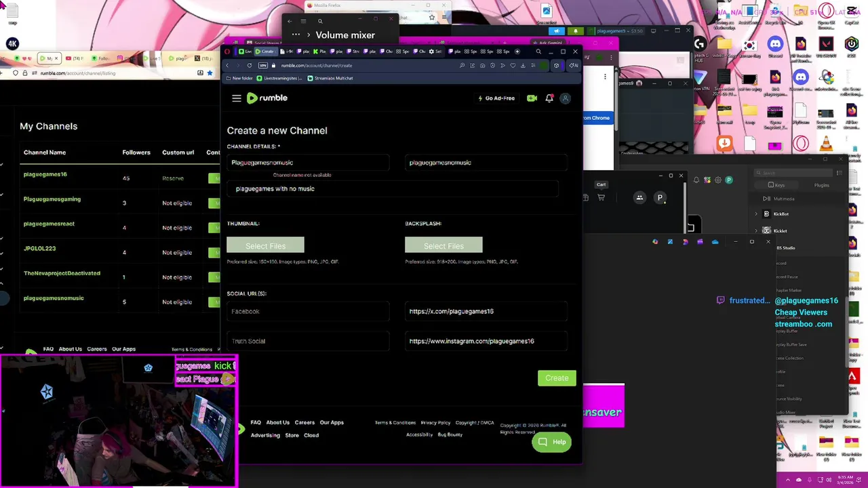The height and width of the screenshot is (488, 868).
Task: Switch to the Keys tab in Stream Deck
Action: 776,185
